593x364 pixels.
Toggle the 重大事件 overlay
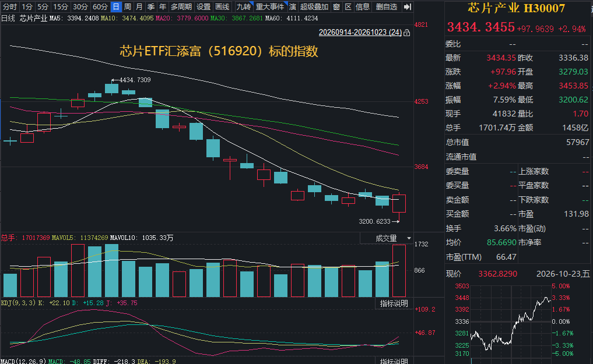[x=270, y=7]
